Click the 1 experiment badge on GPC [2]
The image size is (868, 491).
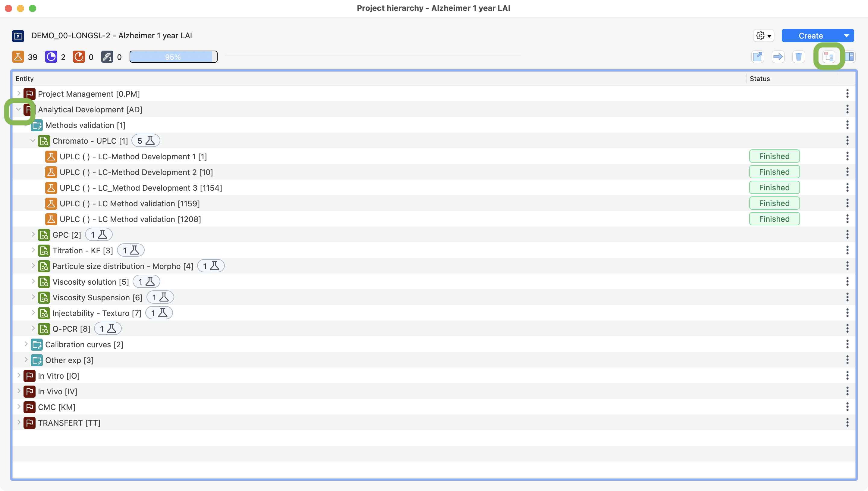click(99, 234)
